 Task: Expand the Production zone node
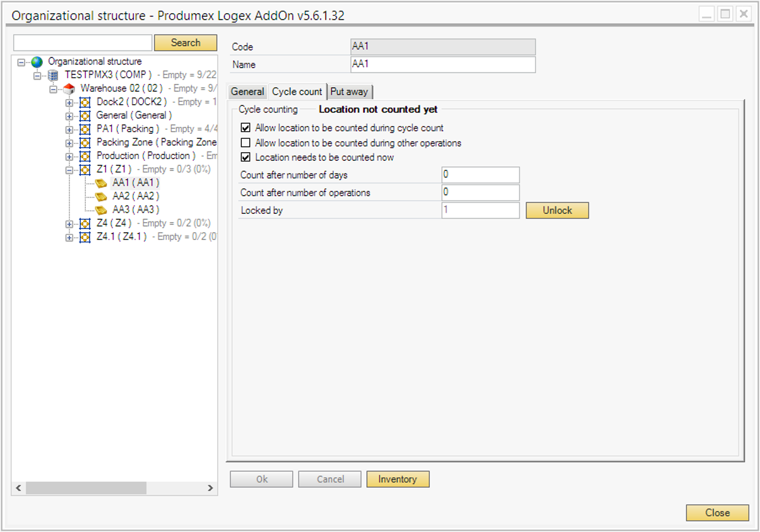click(69, 156)
